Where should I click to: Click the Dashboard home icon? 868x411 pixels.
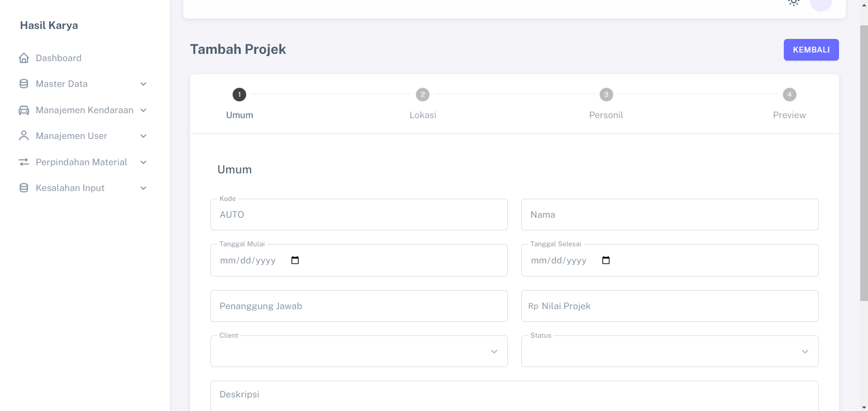point(24,58)
